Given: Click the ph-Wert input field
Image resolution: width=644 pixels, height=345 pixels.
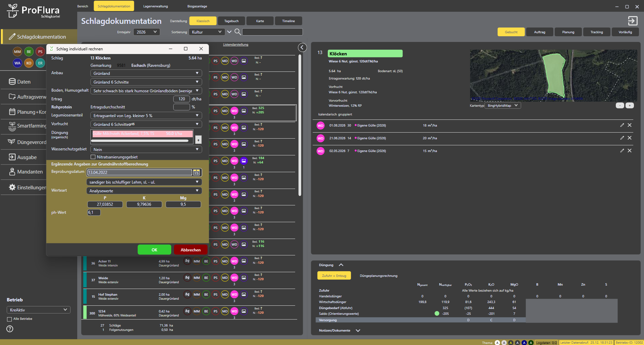Looking at the screenshot, I should coord(94,212).
